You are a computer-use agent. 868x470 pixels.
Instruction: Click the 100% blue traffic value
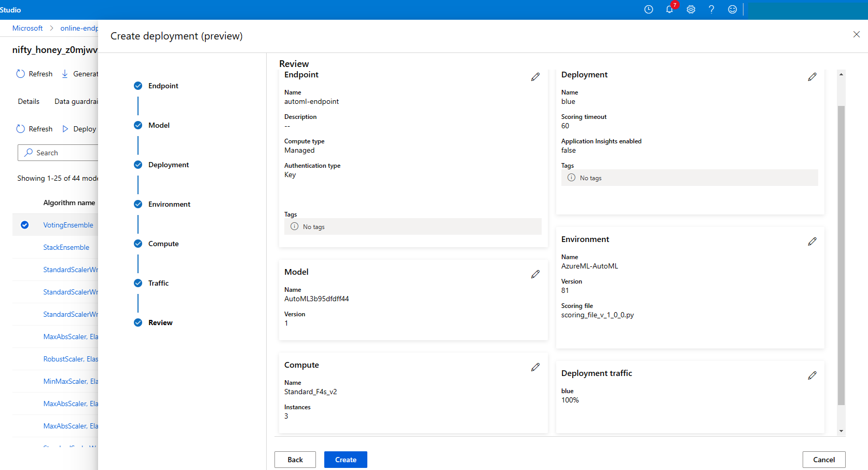(x=570, y=400)
